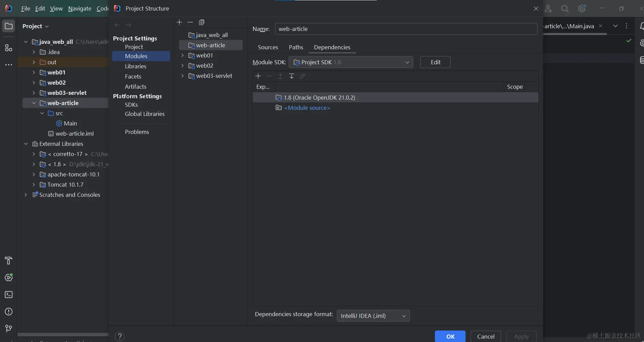Switch to the Paths tab
The height and width of the screenshot is (342, 644).
pos(296,47)
